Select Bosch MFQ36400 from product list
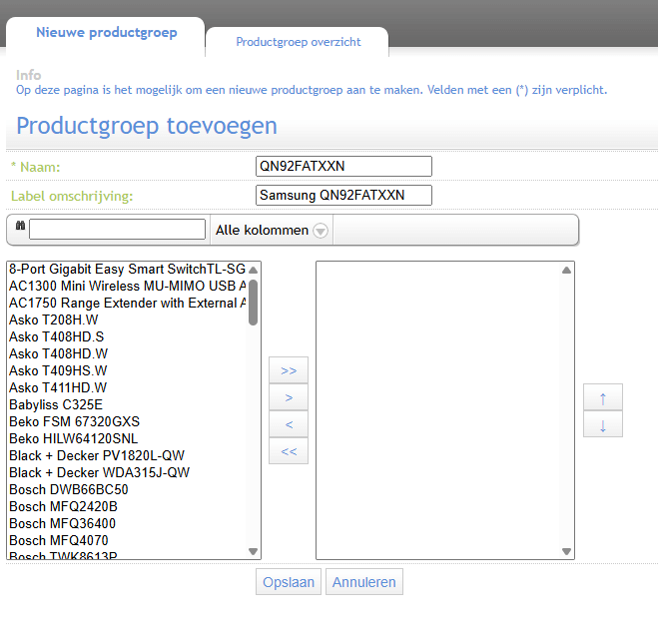Image resolution: width=658 pixels, height=644 pixels. tap(62, 523)
